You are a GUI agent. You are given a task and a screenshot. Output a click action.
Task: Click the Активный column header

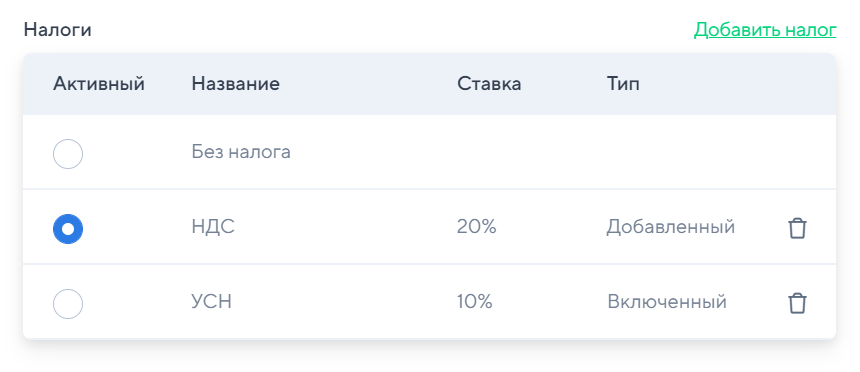coord(99,84)
